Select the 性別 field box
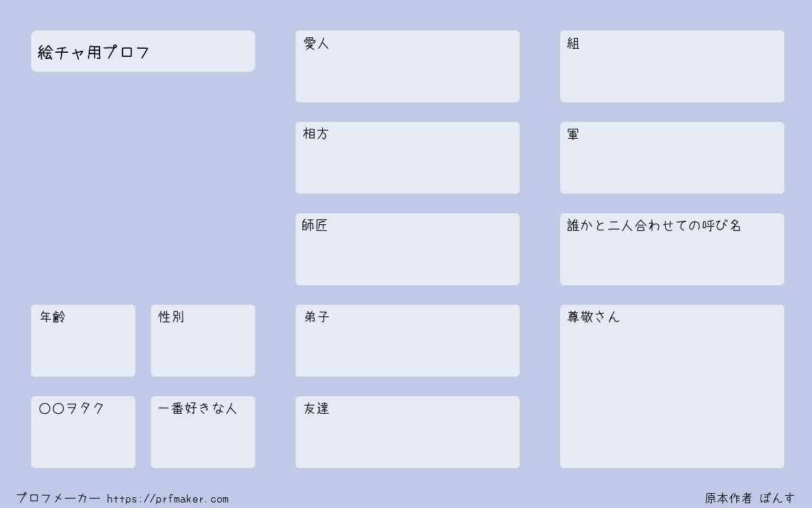 [x=203, y=341]
